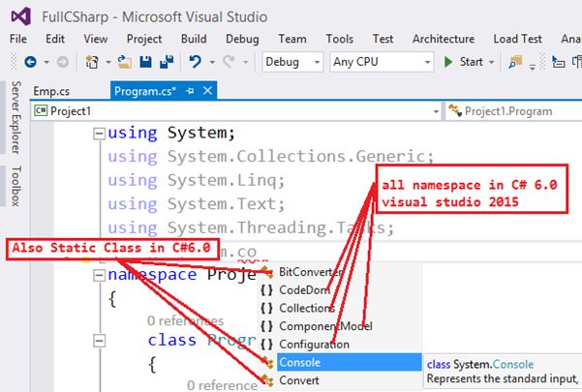Click the green Start play icon
582x392 pixels.
[x=448, y=62]
